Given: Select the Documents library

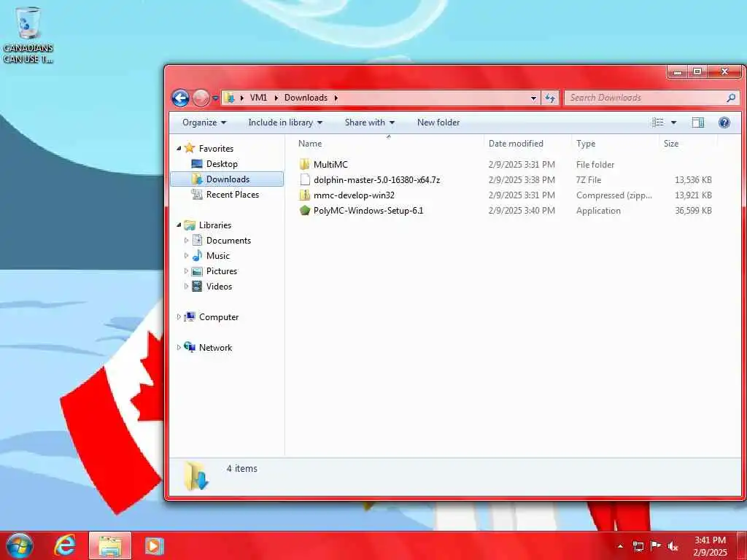Looking at the screenshot, I should [x=228, y=241].
